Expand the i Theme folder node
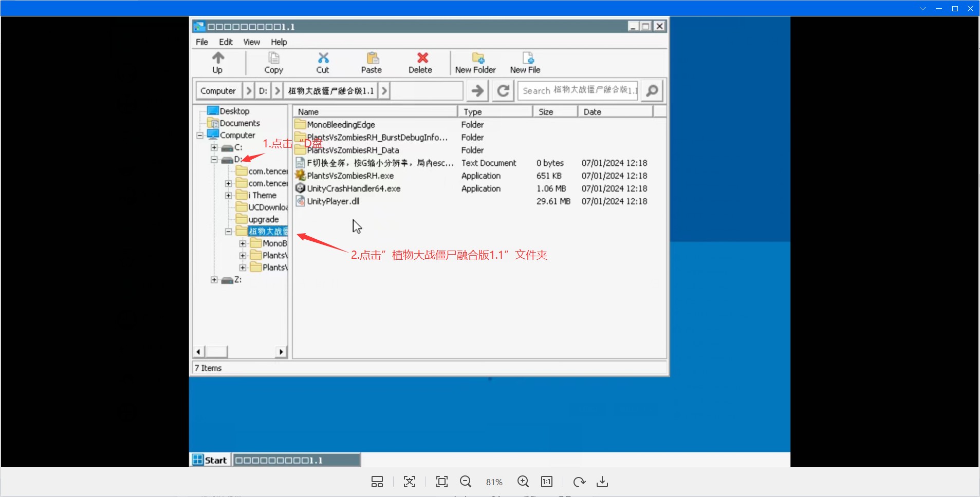This screenshot has width=980, height=497. pyautogui.click(x=229, y=196)
